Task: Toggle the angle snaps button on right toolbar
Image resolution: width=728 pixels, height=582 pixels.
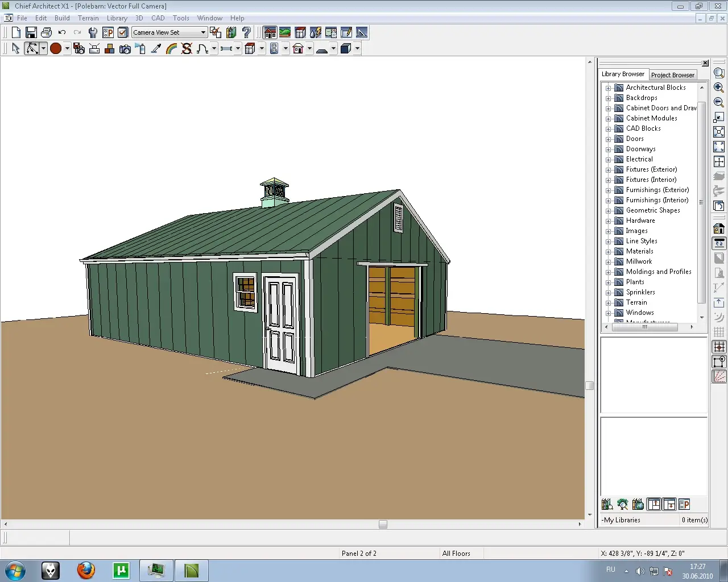Action: (719, 376)
